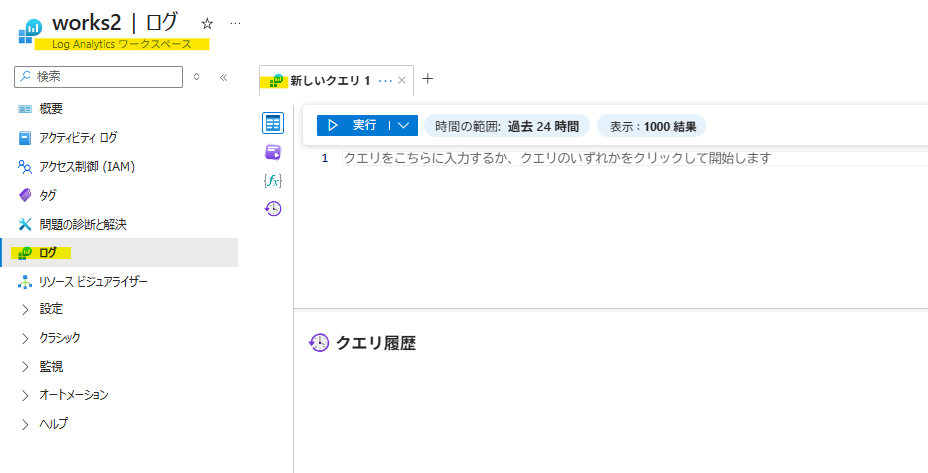Go to the 概要 overview page
The width and height of the screenshot is (928, 473).
click(51, 108)
